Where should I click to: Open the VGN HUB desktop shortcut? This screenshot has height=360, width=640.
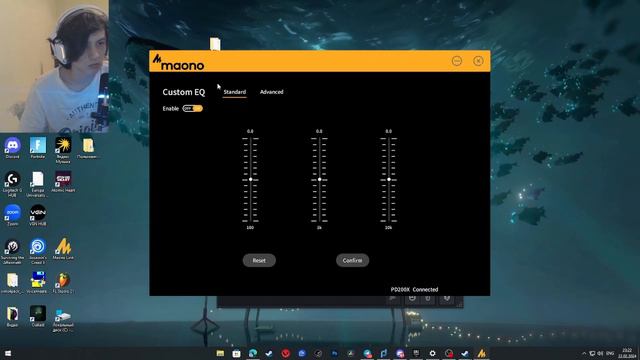pyautogui.click(x=38, y=216)
